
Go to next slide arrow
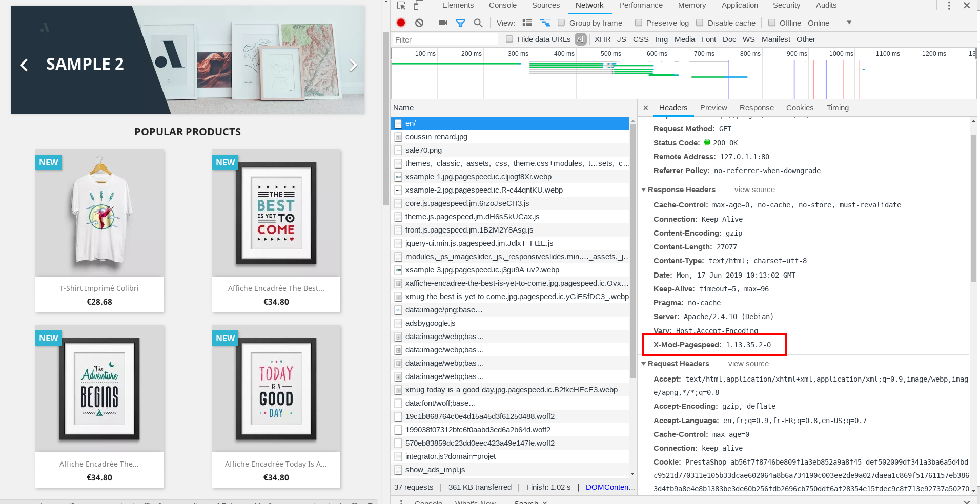pos(353,65)
